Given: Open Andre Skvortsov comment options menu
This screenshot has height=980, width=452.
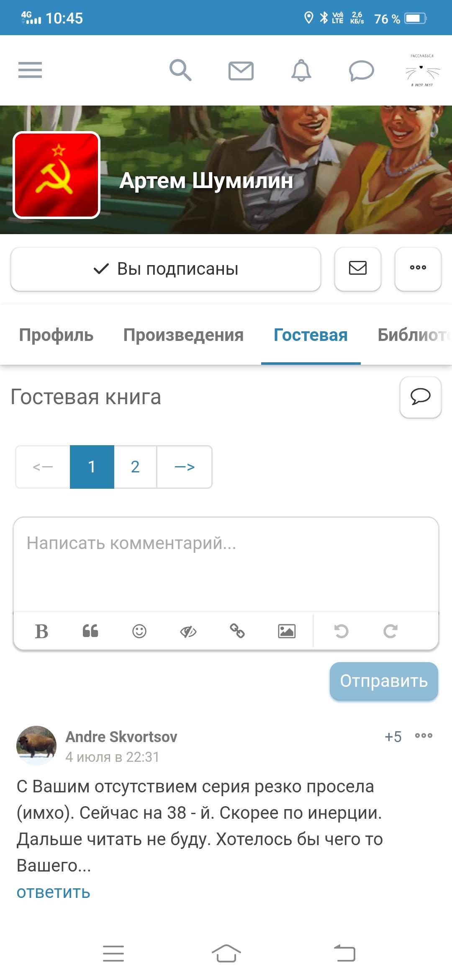Looking at the screenshot, I should tap(424, 736).
